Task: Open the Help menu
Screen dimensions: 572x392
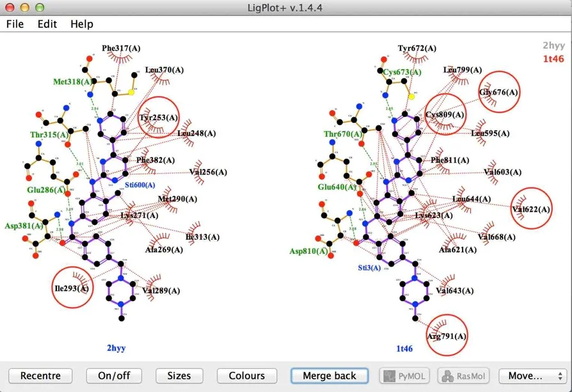Action: [x=82, y=24]
